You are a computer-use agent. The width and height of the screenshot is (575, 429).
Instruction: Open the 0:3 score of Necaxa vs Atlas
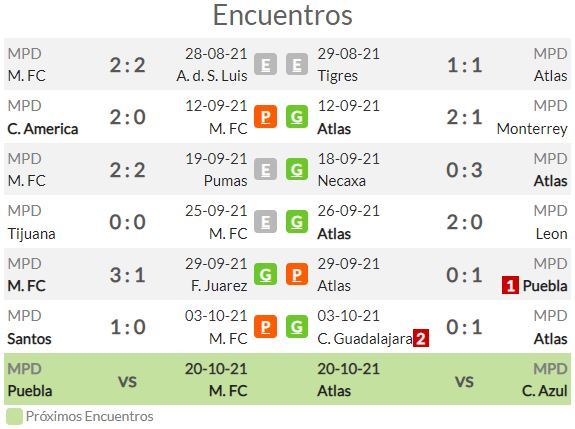[464, 170]
